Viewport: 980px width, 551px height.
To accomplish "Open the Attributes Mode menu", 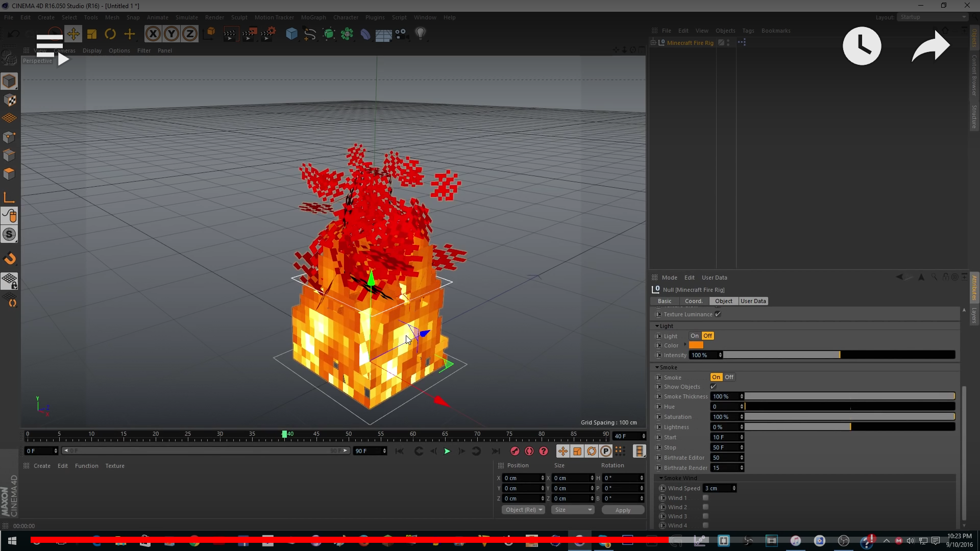I will click(669, 278).
